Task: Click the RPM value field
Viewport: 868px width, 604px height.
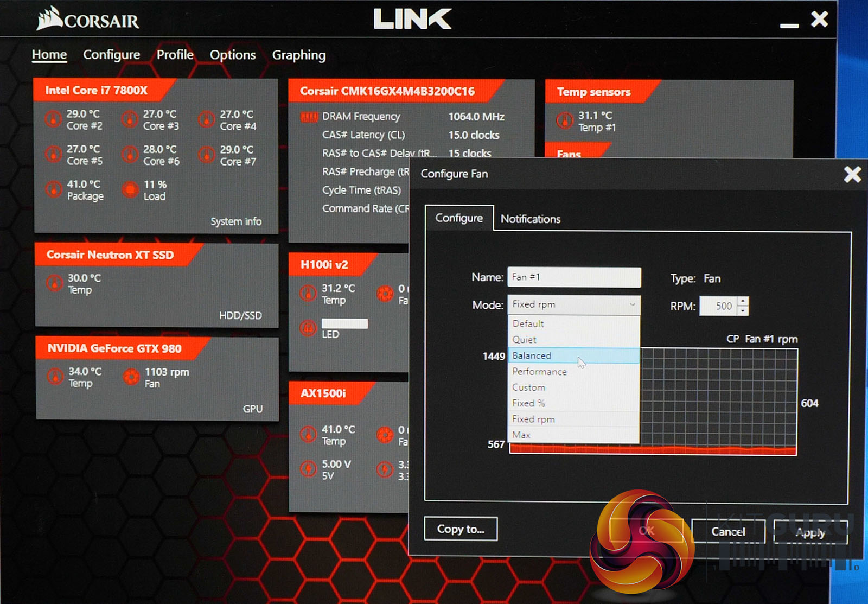Action: [x=718, y=306]
